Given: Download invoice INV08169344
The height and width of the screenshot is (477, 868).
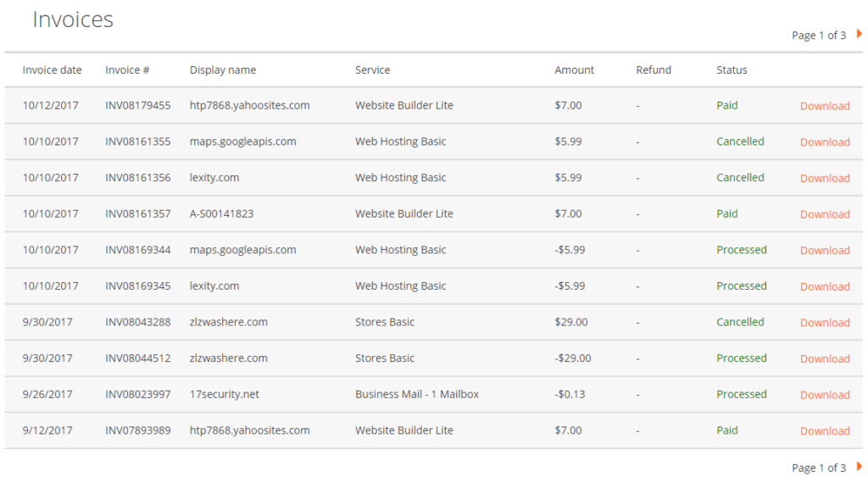Looking at the screenshot, I should click(x=824, y=251).
